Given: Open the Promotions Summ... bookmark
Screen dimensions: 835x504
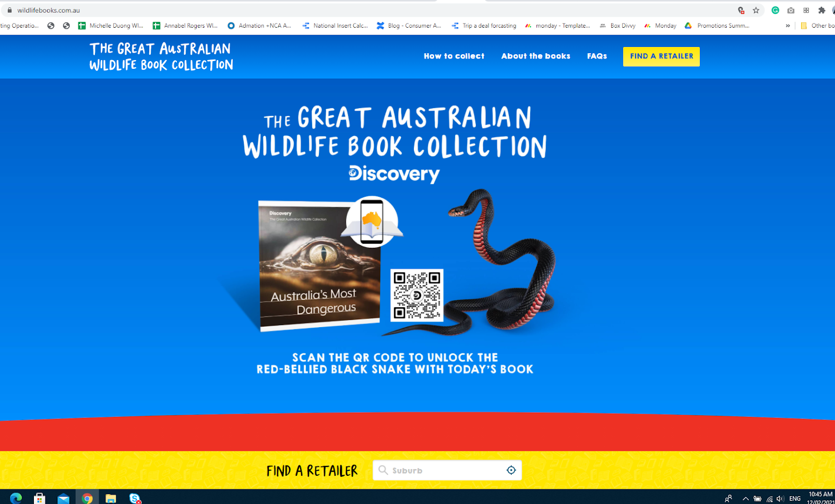Looking at the screenshot, I should click(717, 26).
